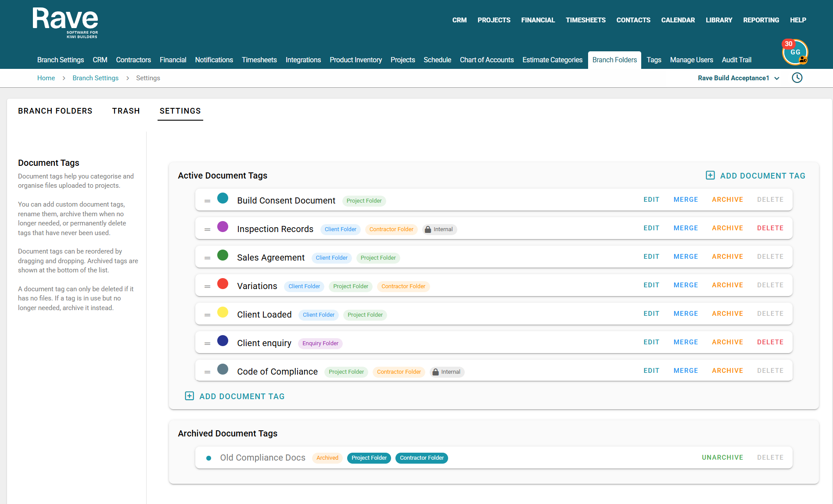Click the plus icon beside top Add Document Tag
Image resolution: width=833 pixels, height=504 pixels.
coord(710,175)
